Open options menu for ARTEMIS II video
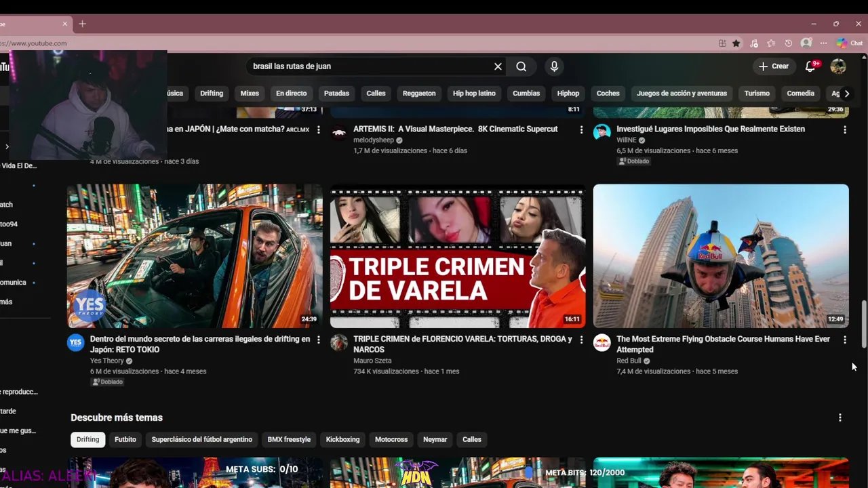 coord(581,129)
